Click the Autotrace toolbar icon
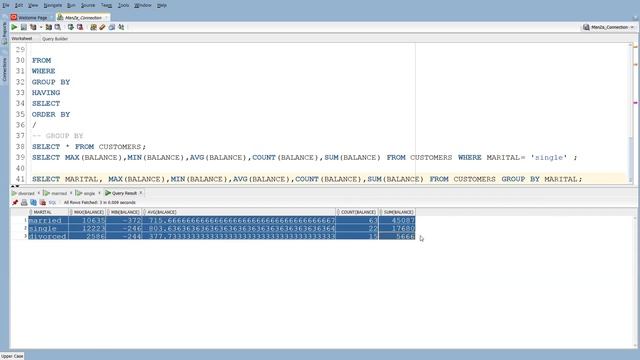Image resolution: width=640 pixels, height=360 pixels. [x=49, y=27]
